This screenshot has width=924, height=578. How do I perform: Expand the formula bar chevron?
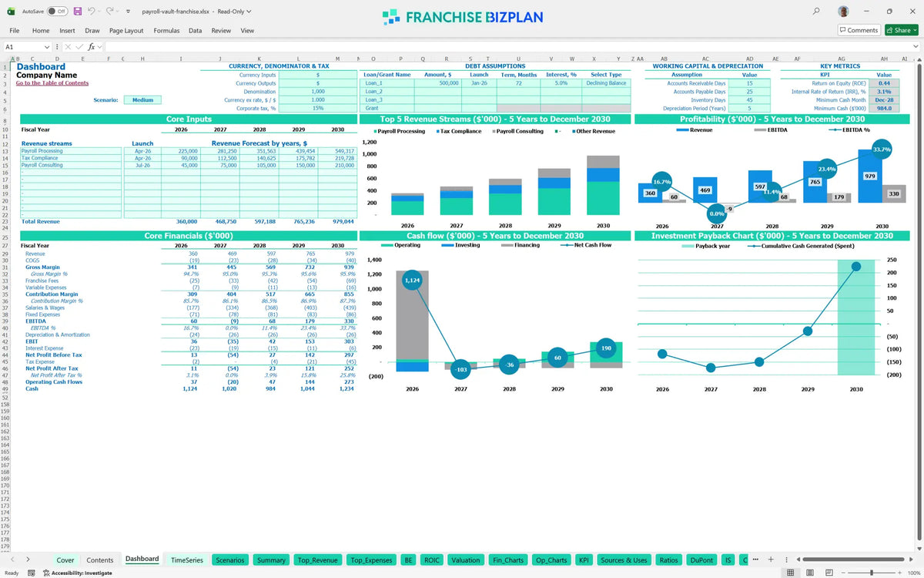tap(916, 47)
